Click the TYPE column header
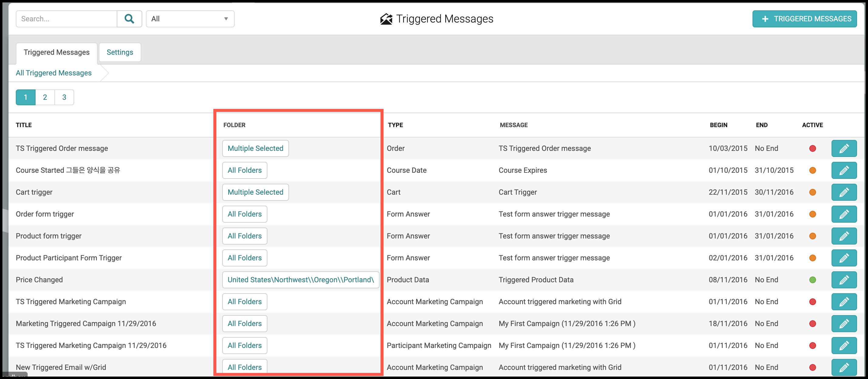Screen dimensions: 868x379 [395, 125]
